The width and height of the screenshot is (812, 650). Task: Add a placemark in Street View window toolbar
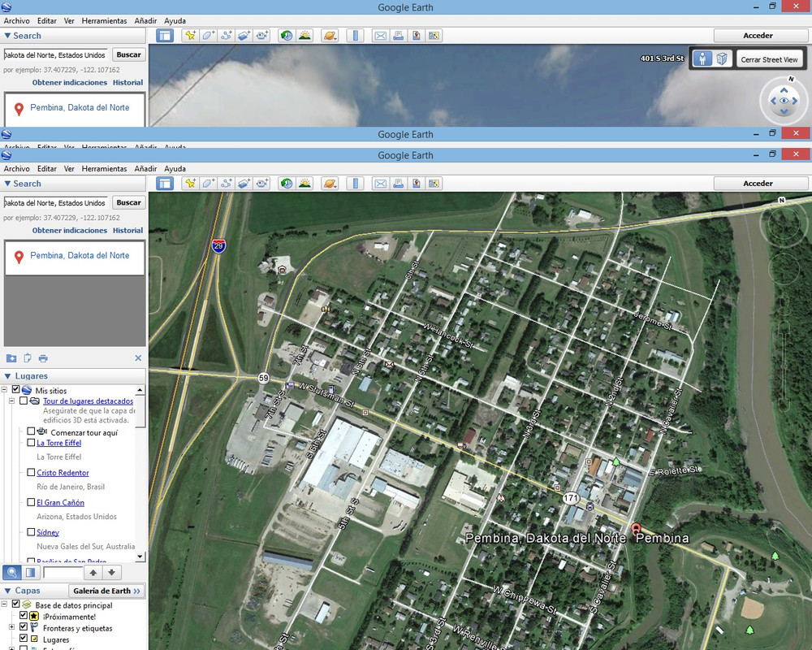191,36
